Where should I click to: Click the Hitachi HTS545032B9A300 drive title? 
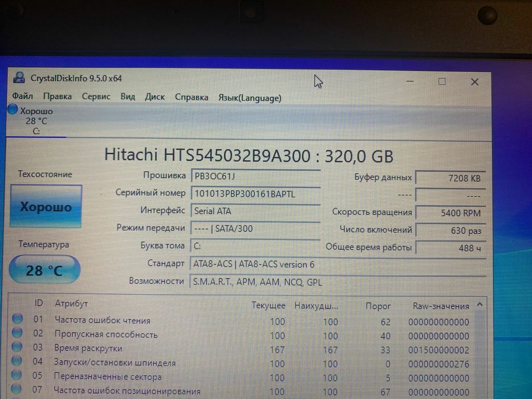coord(249,156)
